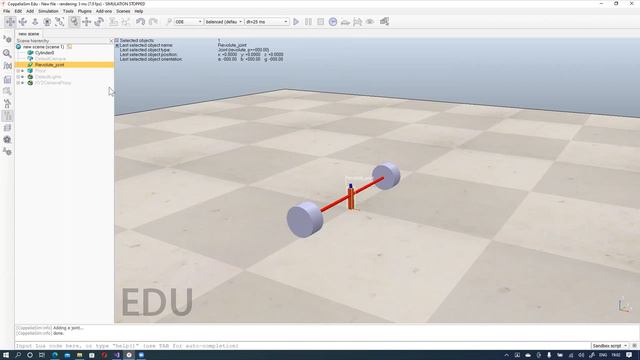Open the layers sidebar icon

pyautogui.click(x=7, y=128)
